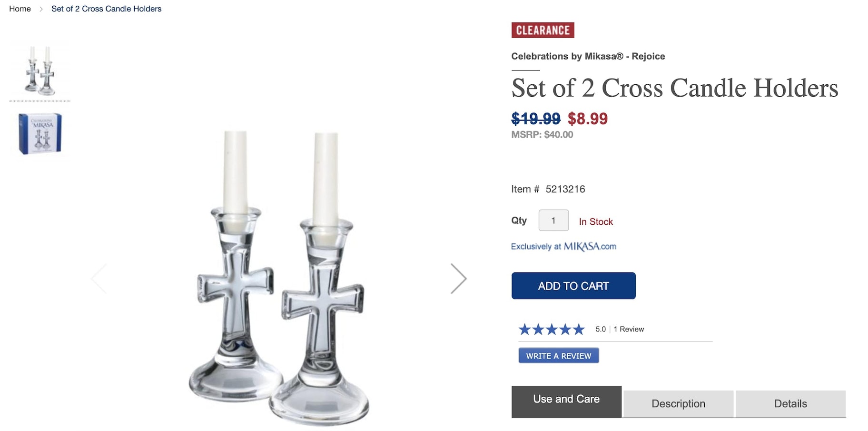The image size is (868, 431).
Task: Focus the Qty input field
Action: [x=553, y=221]
